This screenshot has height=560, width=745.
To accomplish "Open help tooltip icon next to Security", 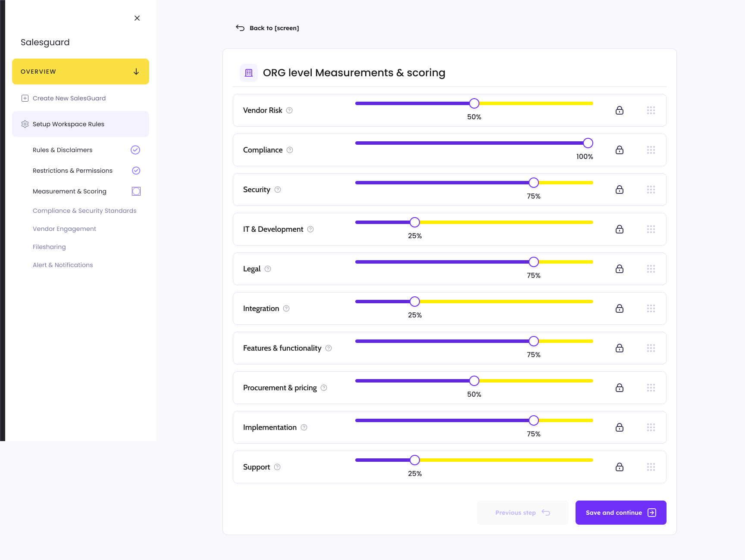I will tap(278, 190).
